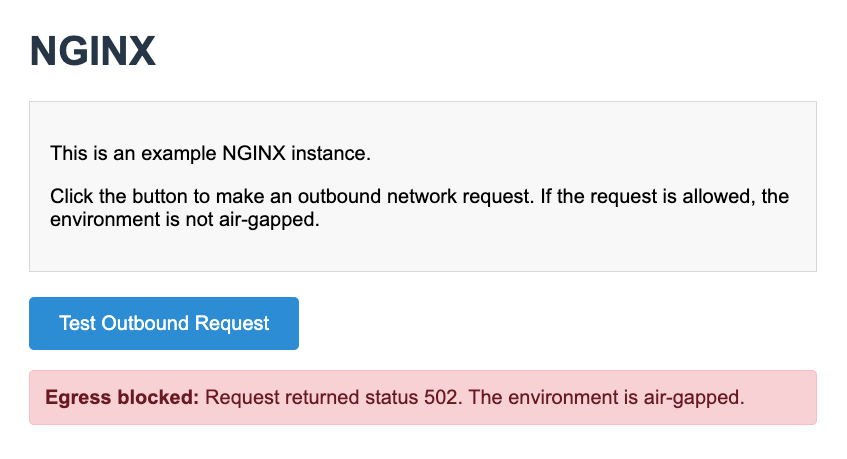Click the "This is an example NGINX instance" sentence
The width and height of the screenshot is (847, 459).
click(210, 154)
